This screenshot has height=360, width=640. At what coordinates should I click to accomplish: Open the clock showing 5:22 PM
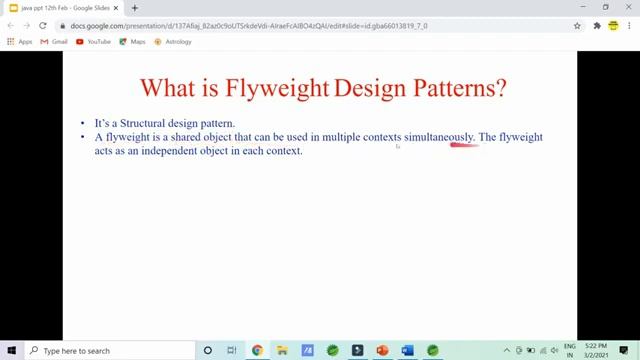pos(596,351)
